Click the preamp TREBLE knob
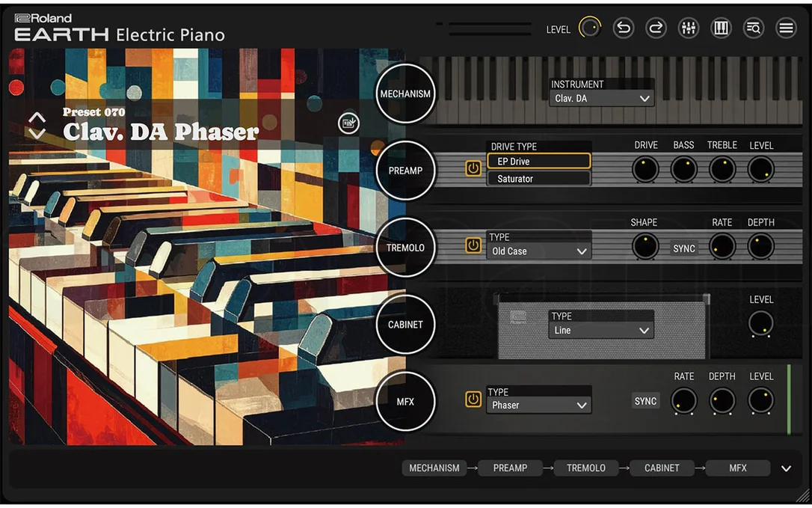Image resolution: width=812 pixels, height=508 pixels. tap(722, 170)
